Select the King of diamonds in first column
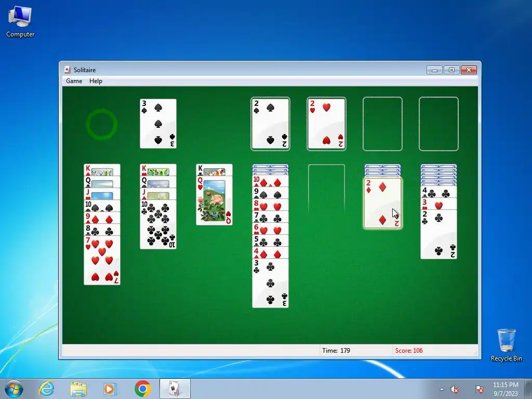Screen dimensions: 532x399 point(102,170)
